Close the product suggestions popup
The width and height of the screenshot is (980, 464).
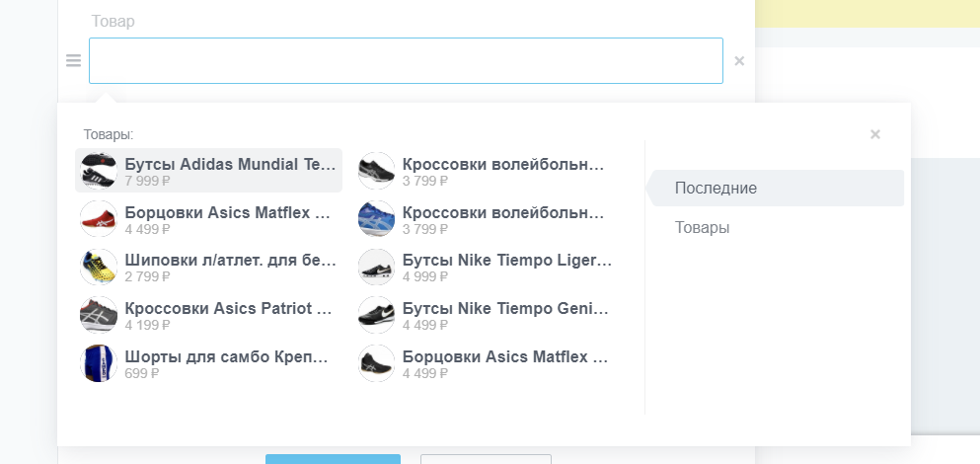click(875, 134)
